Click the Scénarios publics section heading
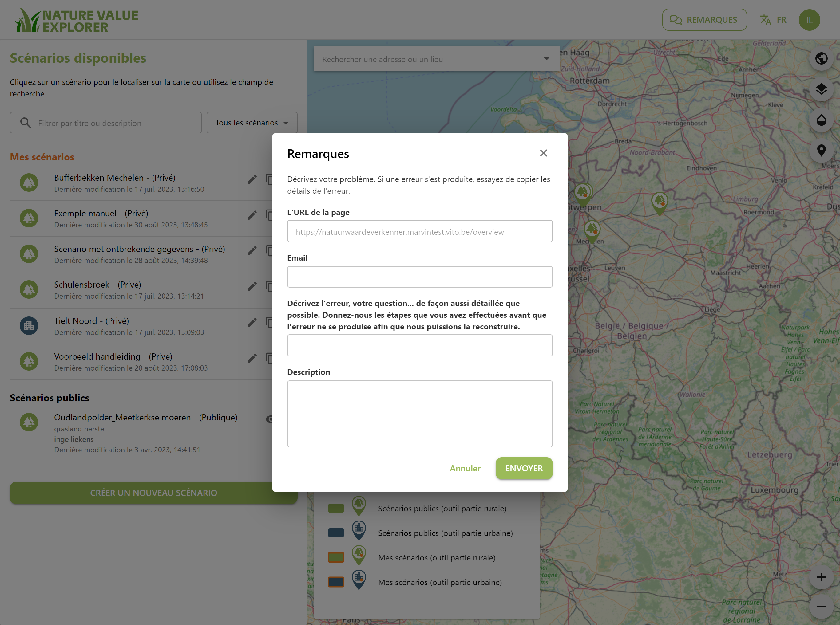Screen dimensions: 840x625 50,398
